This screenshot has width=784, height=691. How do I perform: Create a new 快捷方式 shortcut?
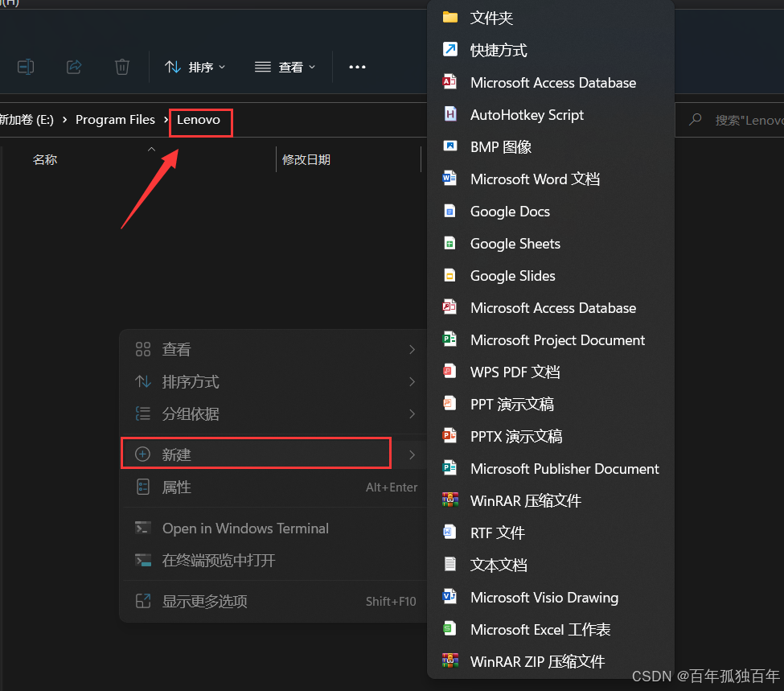tap(551, 50)
